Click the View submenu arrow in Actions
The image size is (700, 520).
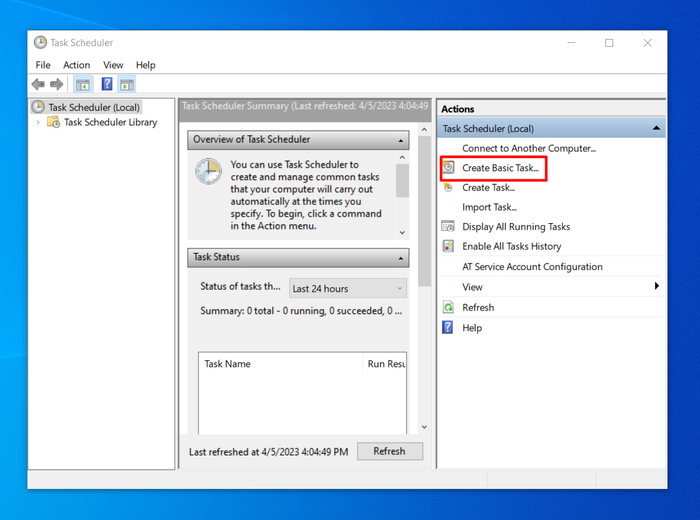pyautogui.click(x=657, y=286)
